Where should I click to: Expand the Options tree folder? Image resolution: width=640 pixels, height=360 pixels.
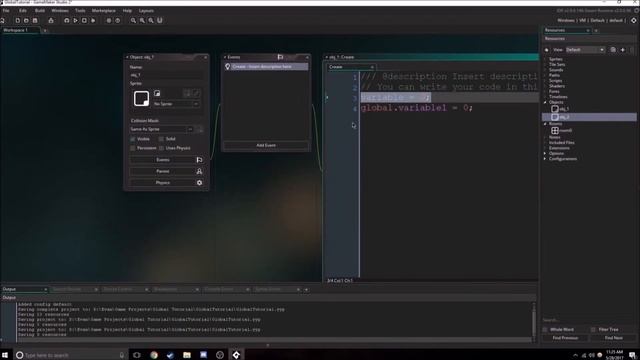click(545, 153)
